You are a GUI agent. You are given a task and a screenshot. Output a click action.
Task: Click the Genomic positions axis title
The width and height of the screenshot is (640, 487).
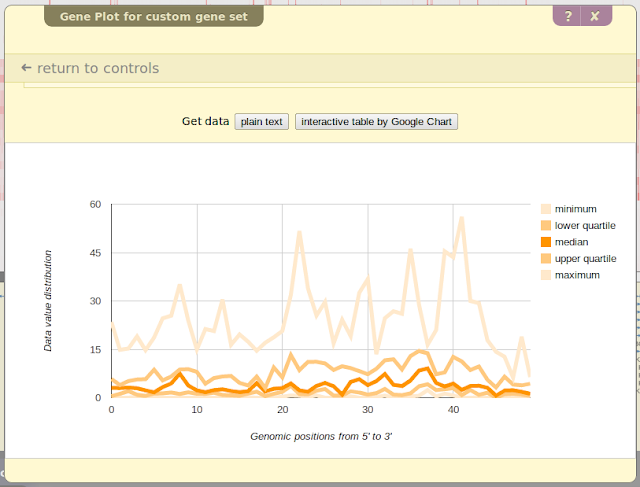320,437
